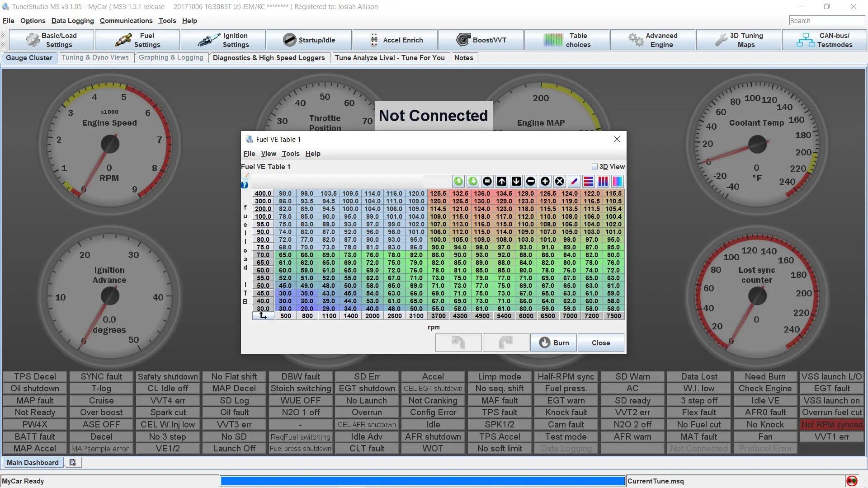The width and height of the screenshot is (868, 488).
Task: Open Fuel Settings toolbar button
Action: pos(137,40)
